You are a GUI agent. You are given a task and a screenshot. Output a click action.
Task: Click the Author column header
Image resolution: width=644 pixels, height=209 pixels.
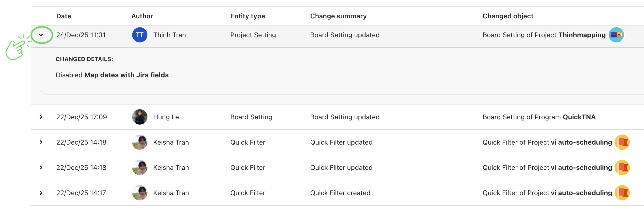tap(142, 16)
